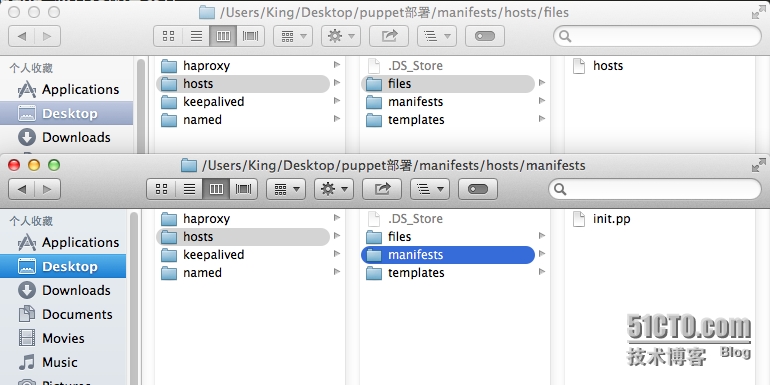Screen dimensions: 770x385
Task: Expand keepalived folder arrow in front window
Action: point(337,254)
